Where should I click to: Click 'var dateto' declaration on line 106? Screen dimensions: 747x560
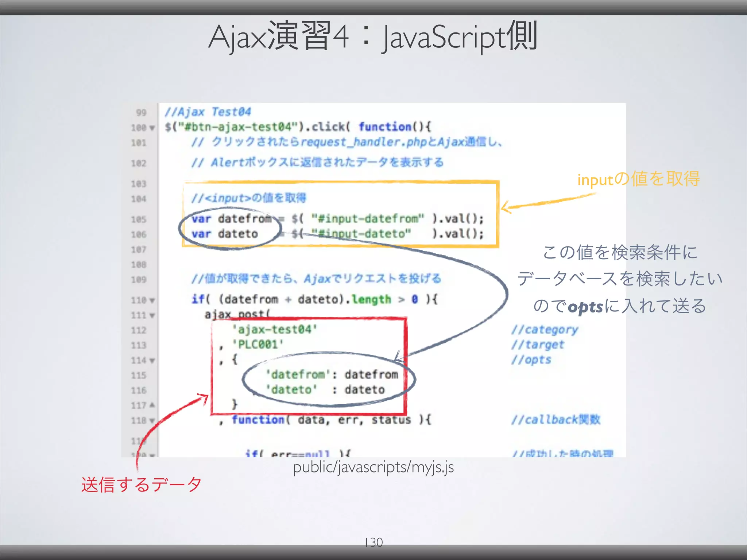(225, 234)
